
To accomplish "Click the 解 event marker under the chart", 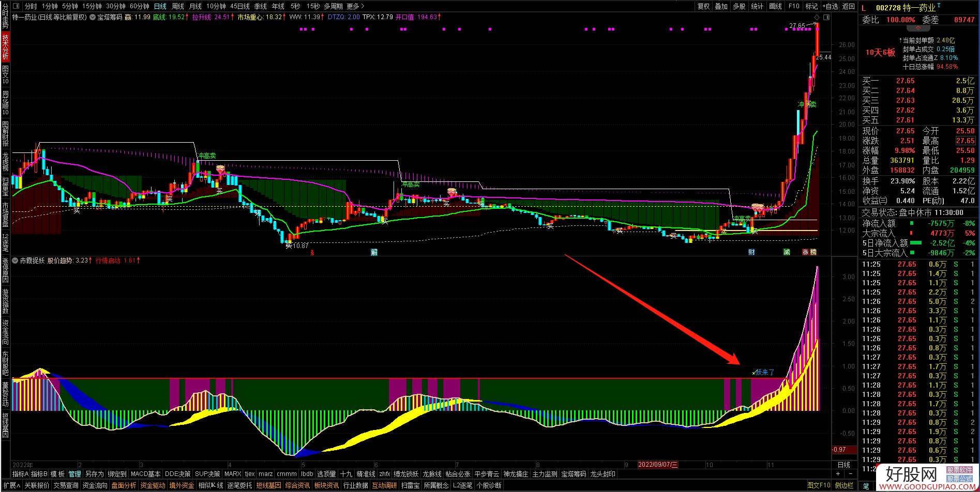I will coord(374,252).
